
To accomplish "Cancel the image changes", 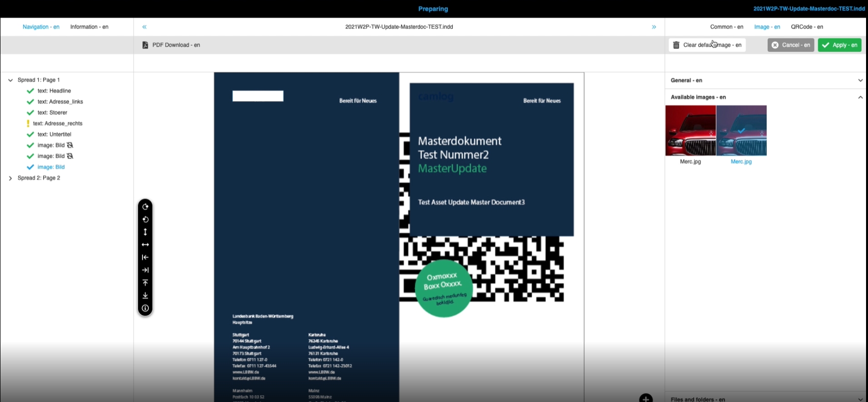I will 791,45.
